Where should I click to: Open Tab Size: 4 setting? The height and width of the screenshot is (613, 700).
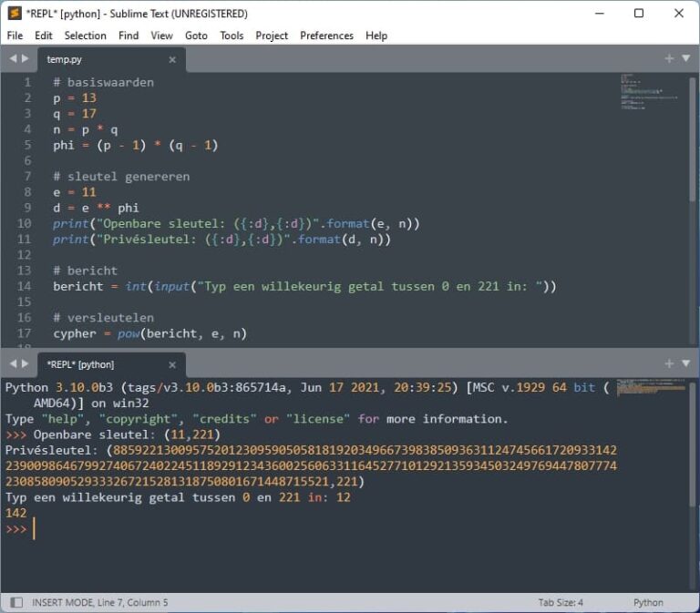click(x=561, y=602)
